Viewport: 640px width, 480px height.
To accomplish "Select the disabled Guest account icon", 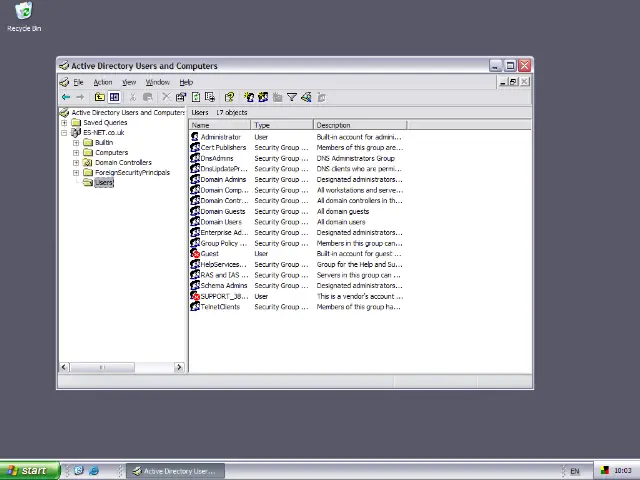I will point(195,253).
